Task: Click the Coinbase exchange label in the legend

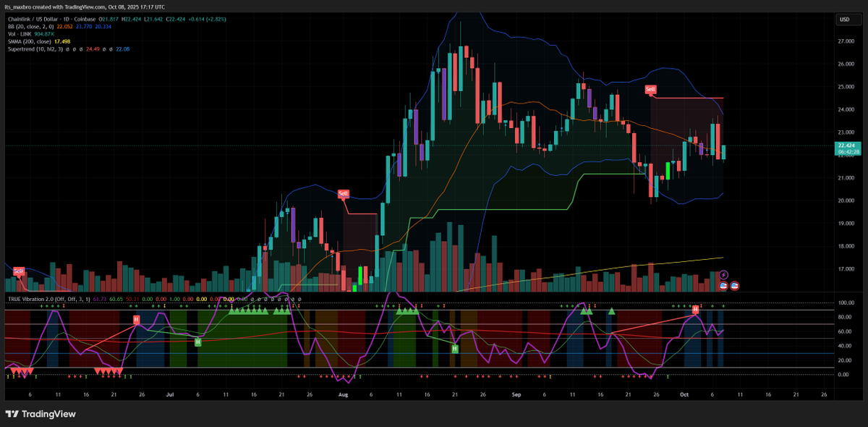Action: (85, 19)
